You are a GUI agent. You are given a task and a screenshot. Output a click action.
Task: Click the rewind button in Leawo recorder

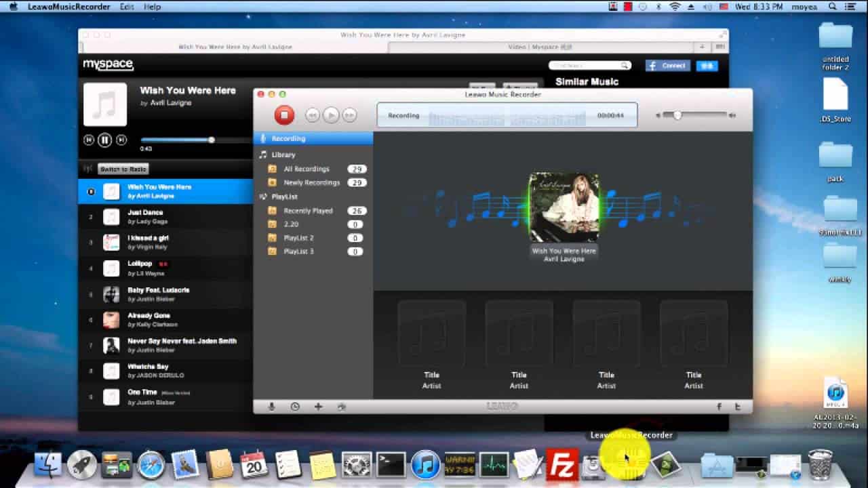pos(313,115)
